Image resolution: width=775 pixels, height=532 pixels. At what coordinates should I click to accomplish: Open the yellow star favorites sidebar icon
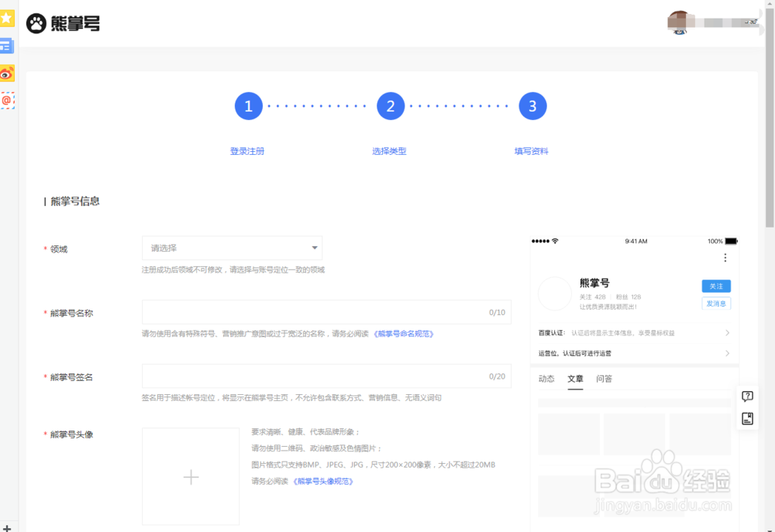coord(7,19)
